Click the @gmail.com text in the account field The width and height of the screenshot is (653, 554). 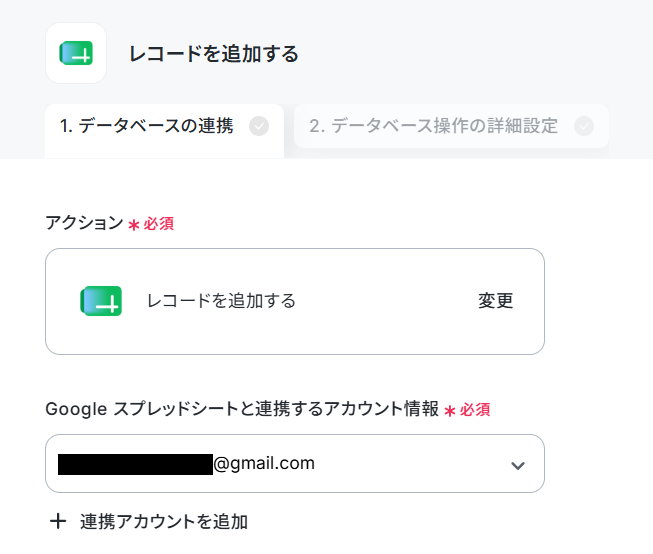pos(264,463)
